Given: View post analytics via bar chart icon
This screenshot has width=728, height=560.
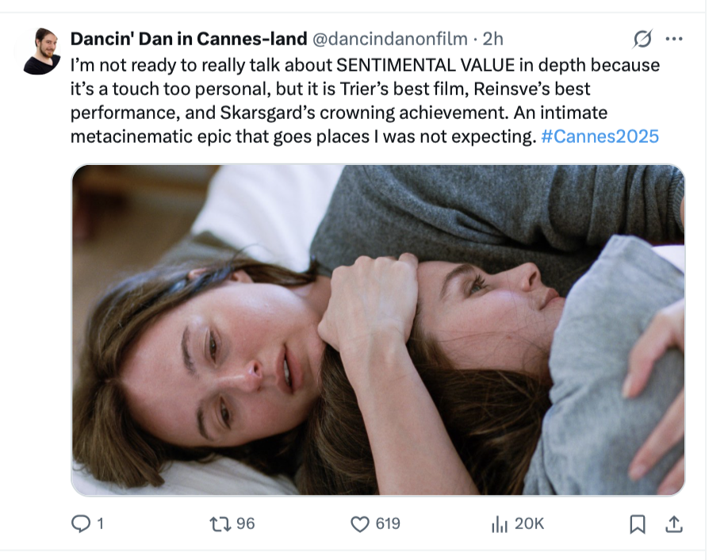Looking at the screenshot, I should (x=500, y=524).
